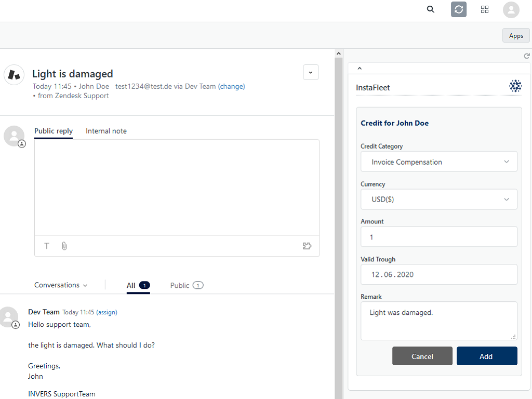Open the Credit Category dropdown
The height and width of the screenshot is (399, 532).
coord(438,162)
